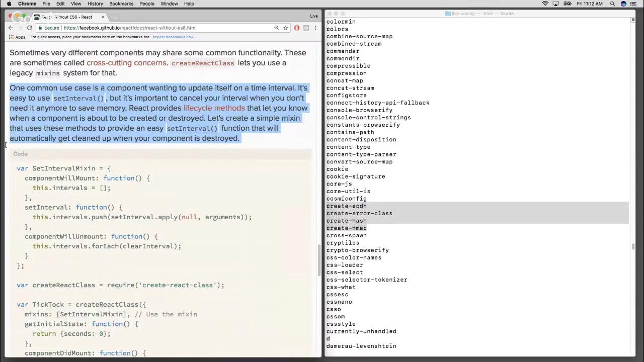The image size is (644, 362).
Task: Click the Code label above snippet
Action: (x=21, y=154)
